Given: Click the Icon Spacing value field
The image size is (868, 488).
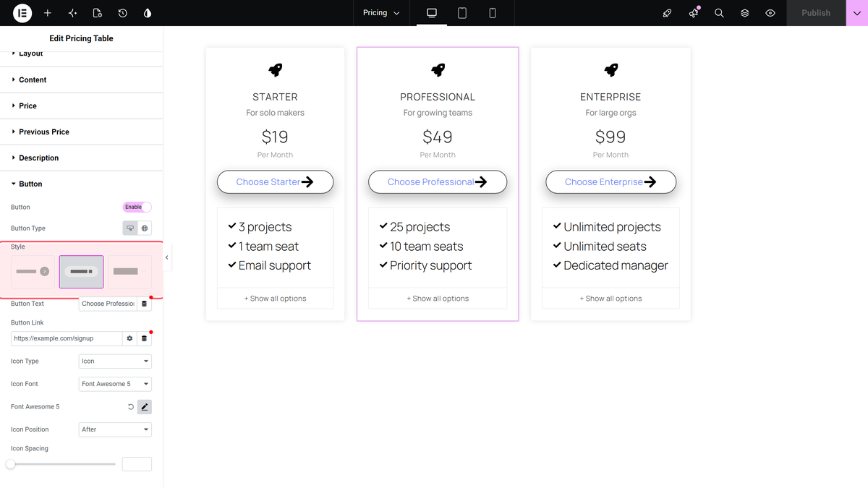Looking at the screenshot, I should point(137,464).
